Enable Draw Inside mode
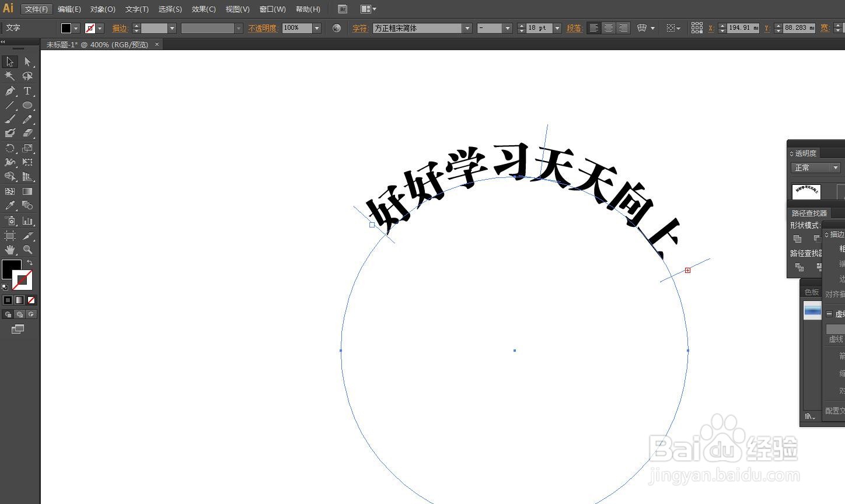The width and height of the screenshot is (845, 504). tap(32, 314)
